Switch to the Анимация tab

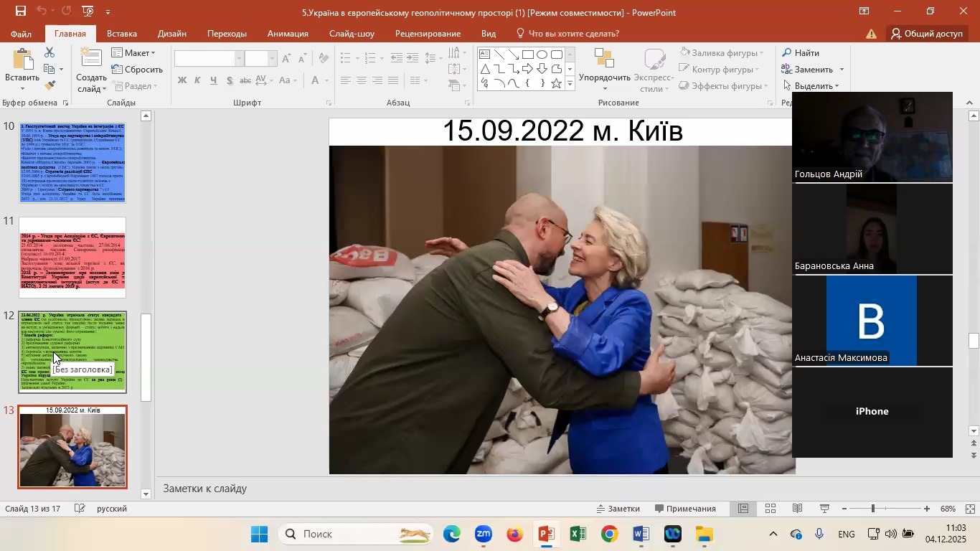pos(288,34)
